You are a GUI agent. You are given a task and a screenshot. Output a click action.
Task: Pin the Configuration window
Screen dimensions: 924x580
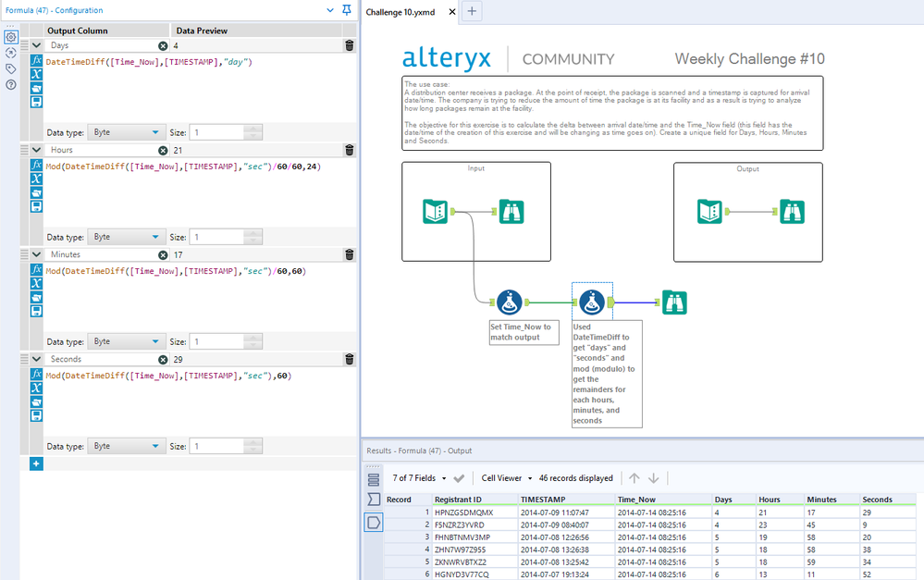click(x=347, y=9)
